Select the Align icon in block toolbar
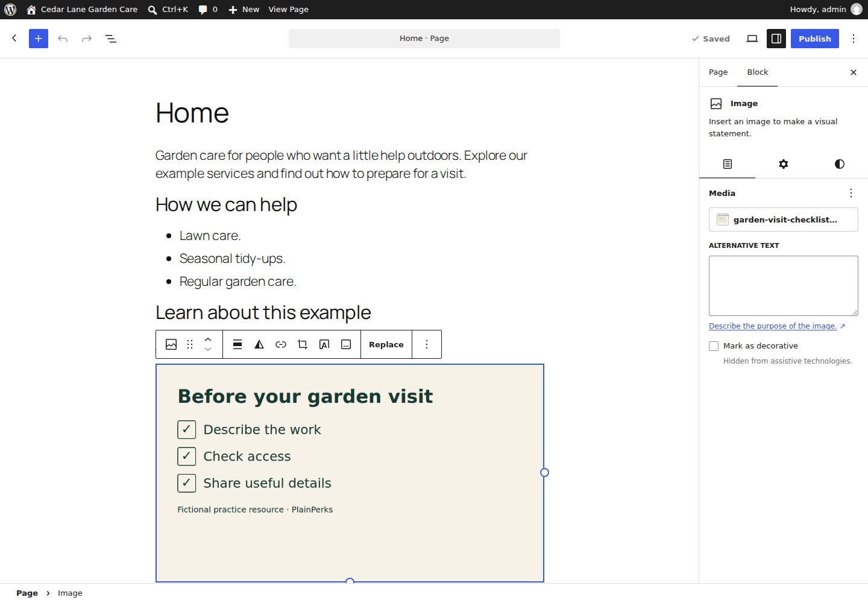This screenshot has width=868, height=603. (x=237, y=345)
